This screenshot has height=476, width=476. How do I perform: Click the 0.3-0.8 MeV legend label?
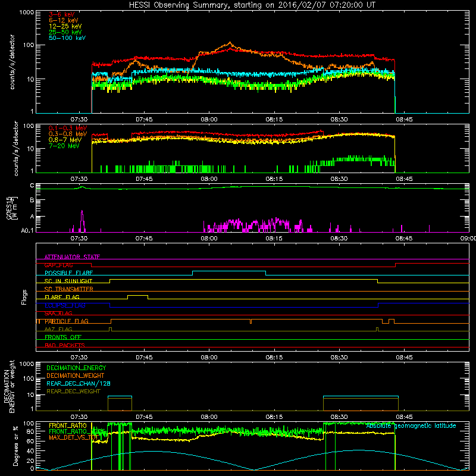tap(68, 134)
